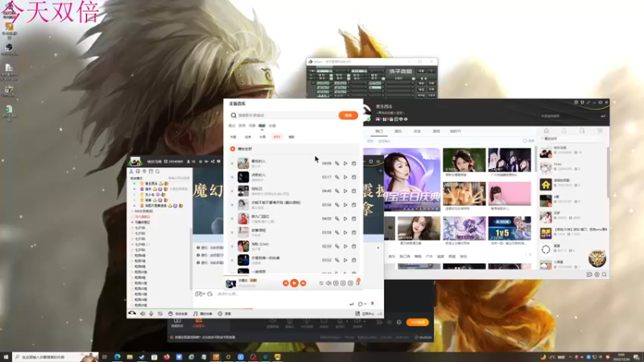
Task: Click the channel tree vertical scrollbar
Action: 191,258
